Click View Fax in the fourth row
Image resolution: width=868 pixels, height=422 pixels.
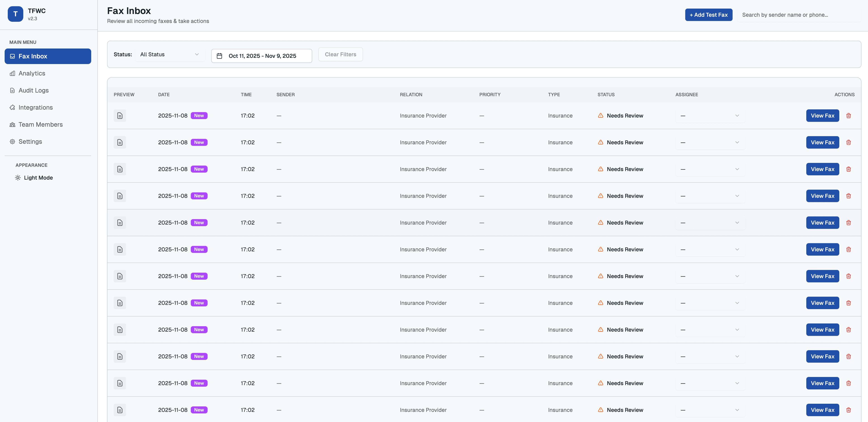coord(822,196)
